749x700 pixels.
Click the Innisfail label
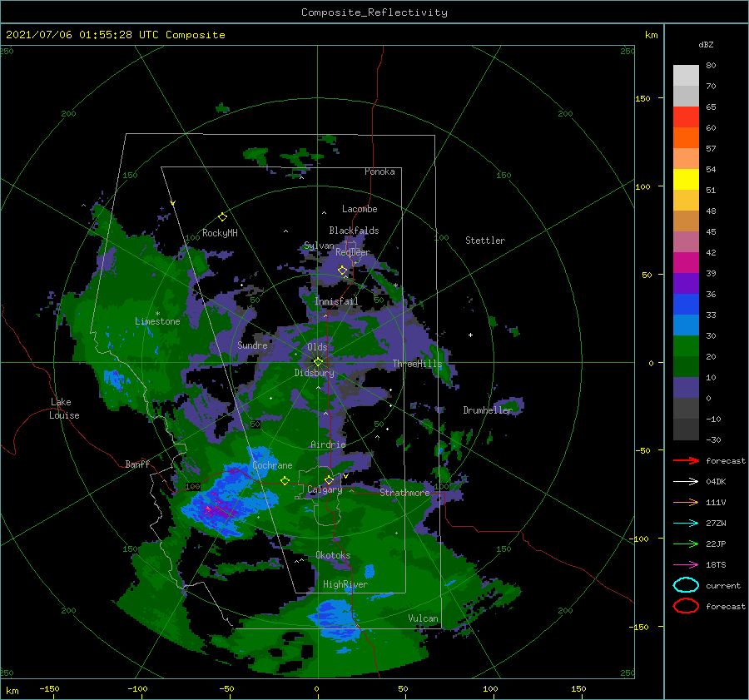336,301
